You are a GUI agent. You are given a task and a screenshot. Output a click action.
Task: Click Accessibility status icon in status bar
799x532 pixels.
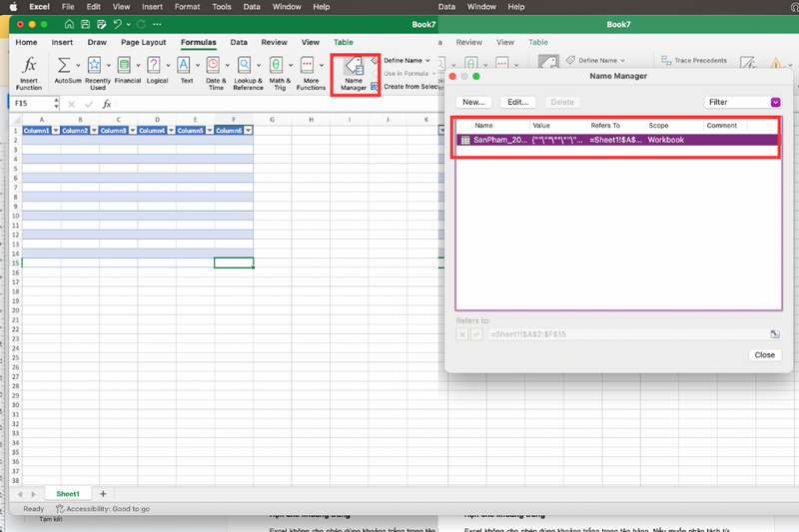tap(60, 509)
